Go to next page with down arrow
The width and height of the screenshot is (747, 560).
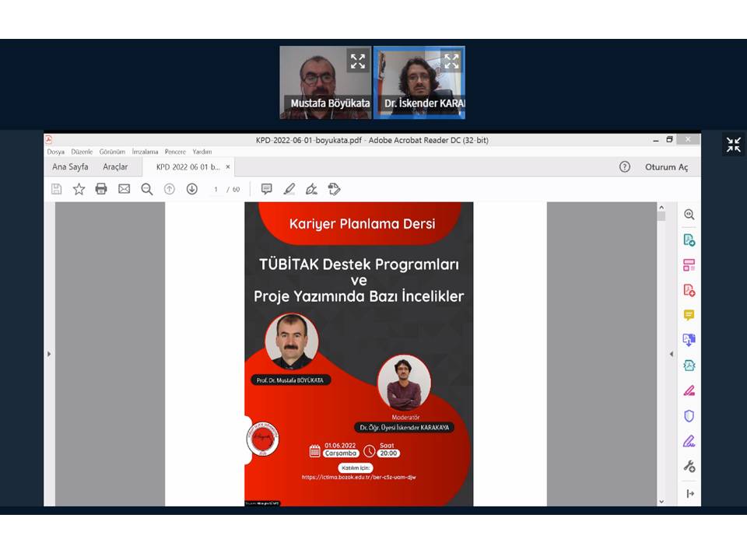click(191, 189)
